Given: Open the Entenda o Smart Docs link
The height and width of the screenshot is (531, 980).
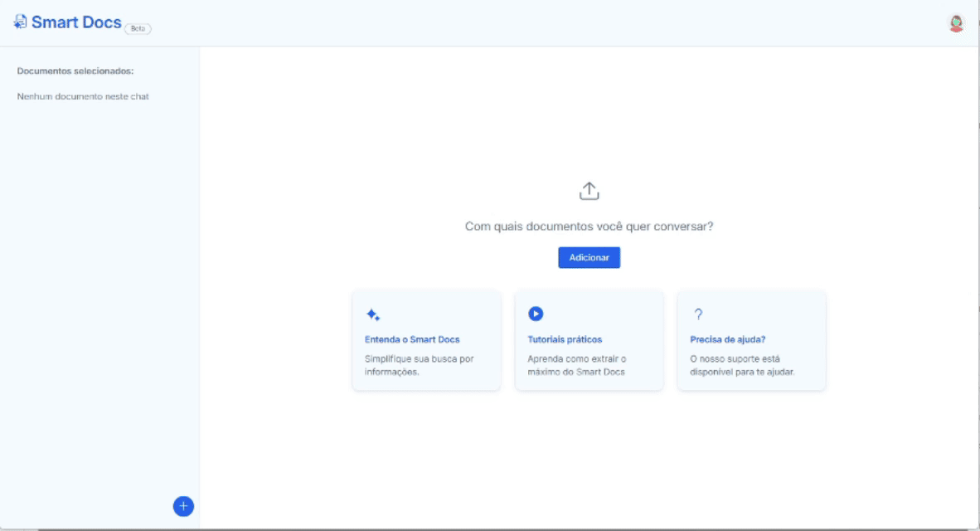Looking at the screenshot, I should tap(412, 339).
